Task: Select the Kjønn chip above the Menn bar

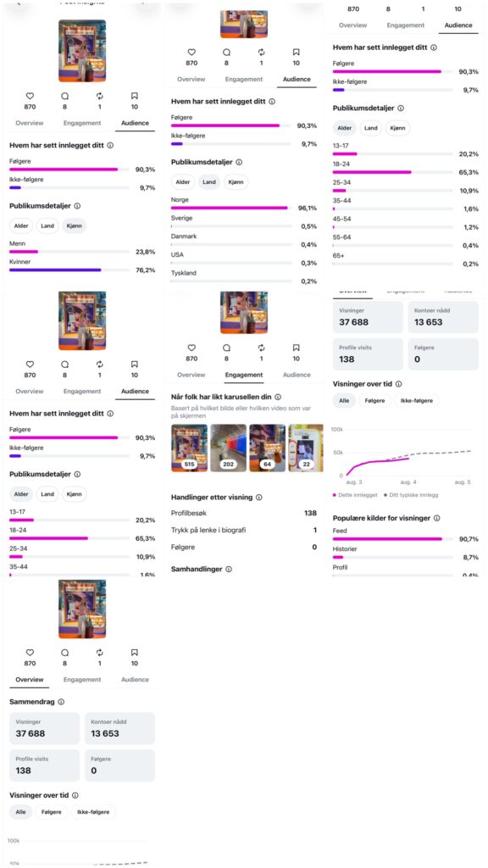Action: [x=75, y=225]
